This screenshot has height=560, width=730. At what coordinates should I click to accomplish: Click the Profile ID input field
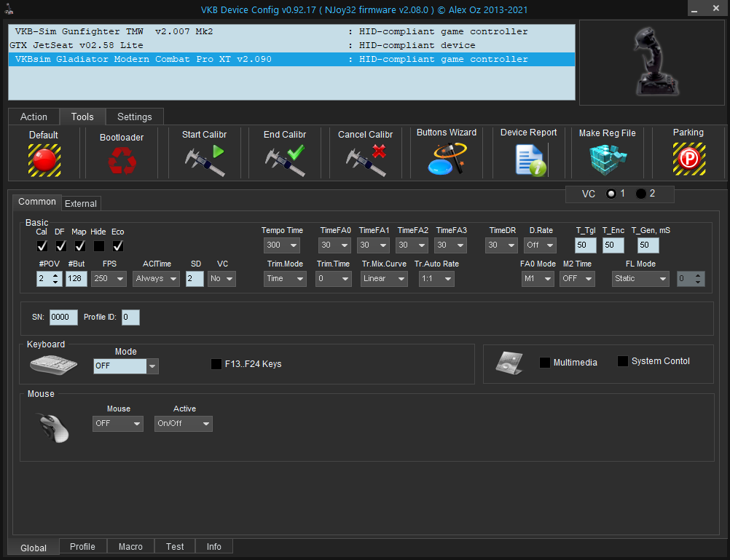coord(131,318)
